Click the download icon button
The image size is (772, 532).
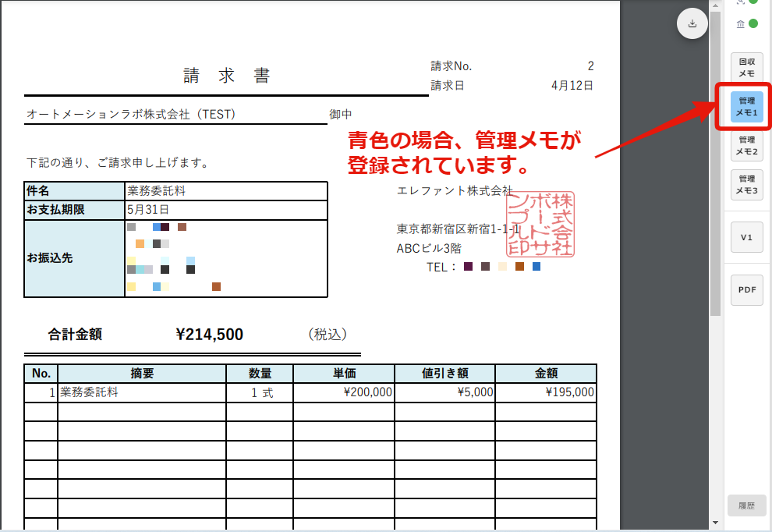[692, 23]
